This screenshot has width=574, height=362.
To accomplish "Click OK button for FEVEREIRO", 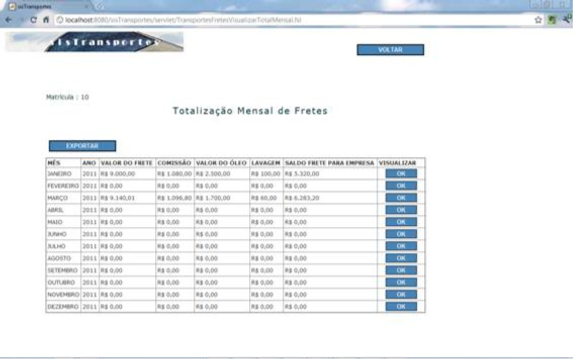I will [x=401, y=186].
